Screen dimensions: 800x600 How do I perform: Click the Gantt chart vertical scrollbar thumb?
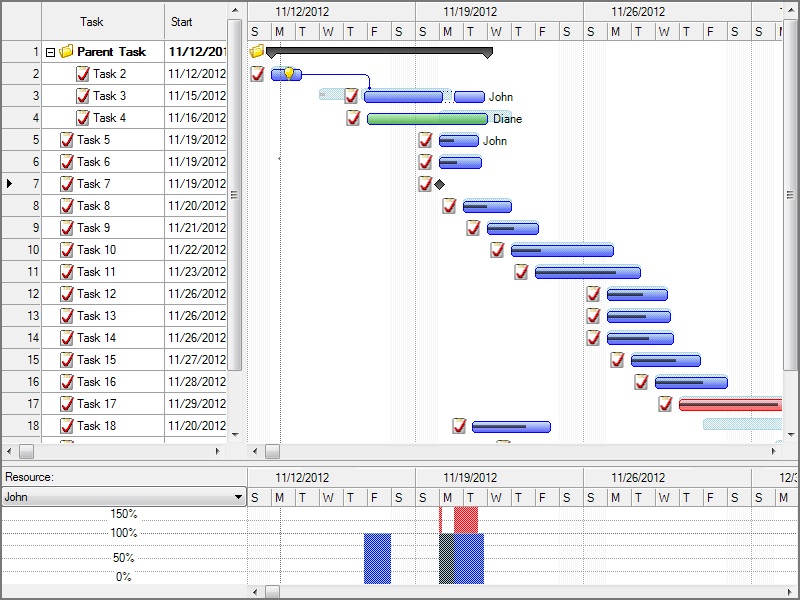[x=790, y=195]
